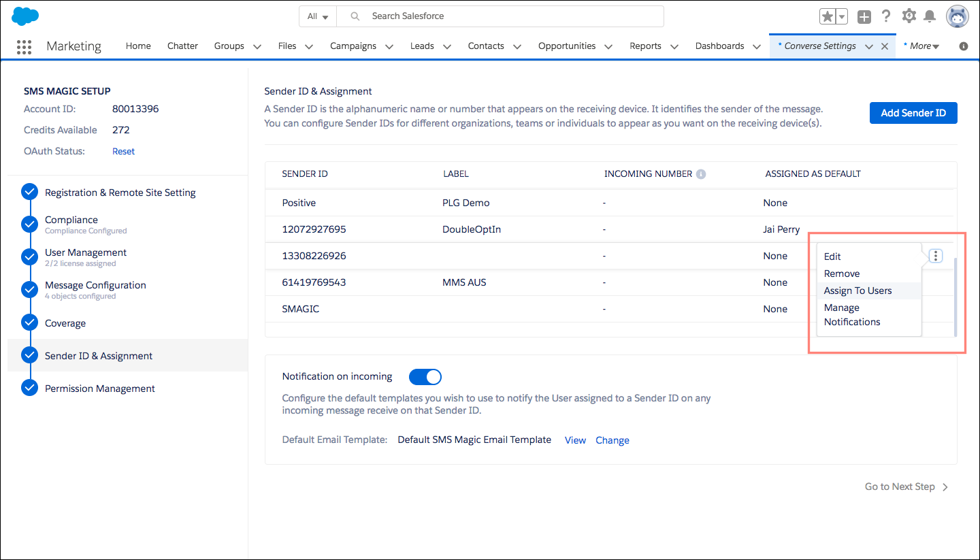The height and width of the screenshot is (560, 980).
Task: Click the three-dot menu for sender 13308226926
Action: pyautogui.click(x=936, y=256)
